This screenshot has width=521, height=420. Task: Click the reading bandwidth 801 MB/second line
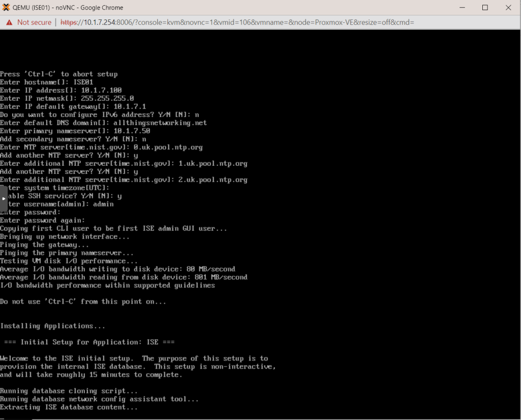pyautogui.click(x=124, y=277)
